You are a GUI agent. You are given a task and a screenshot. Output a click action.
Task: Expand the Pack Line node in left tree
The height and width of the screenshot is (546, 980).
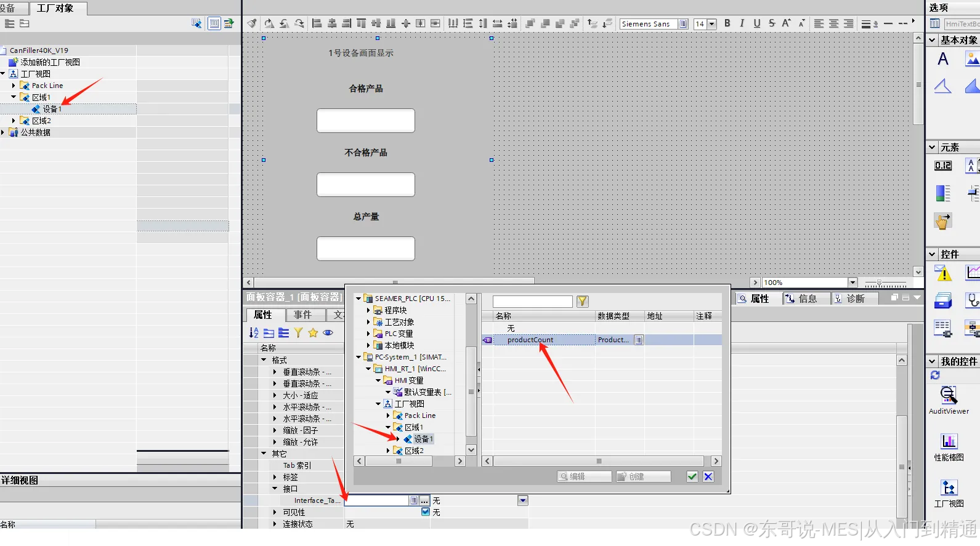tap(14, 86)
